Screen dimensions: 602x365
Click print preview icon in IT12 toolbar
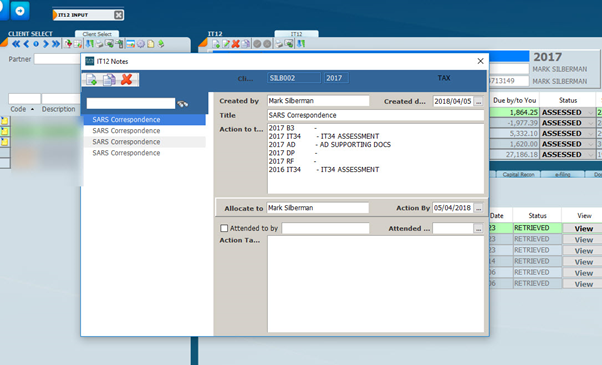click(289, 44)
